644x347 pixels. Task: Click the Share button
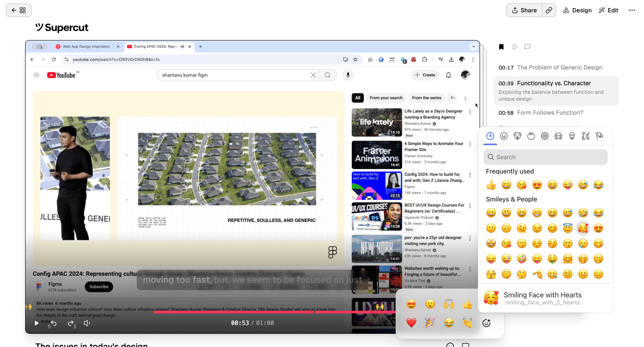[524, 10]
